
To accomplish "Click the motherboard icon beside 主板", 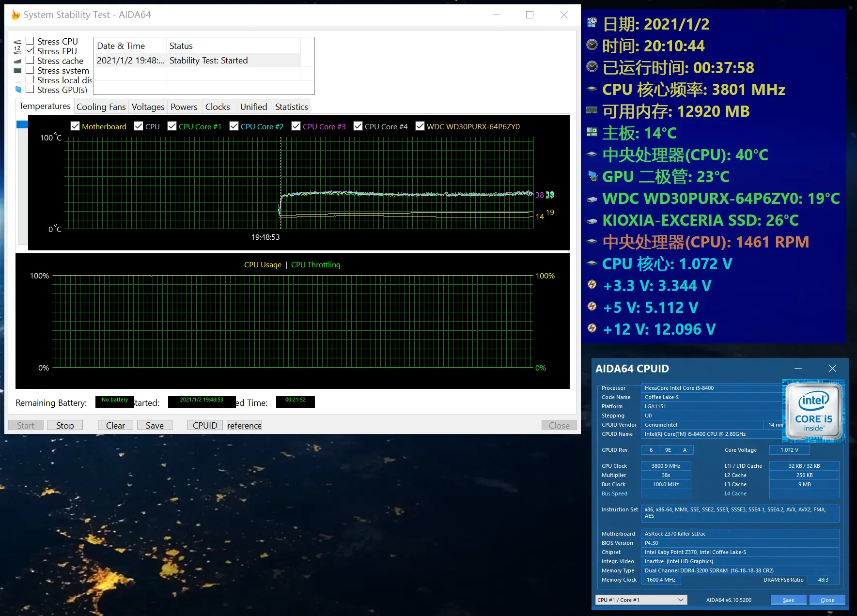I will (x=592, y=132).
